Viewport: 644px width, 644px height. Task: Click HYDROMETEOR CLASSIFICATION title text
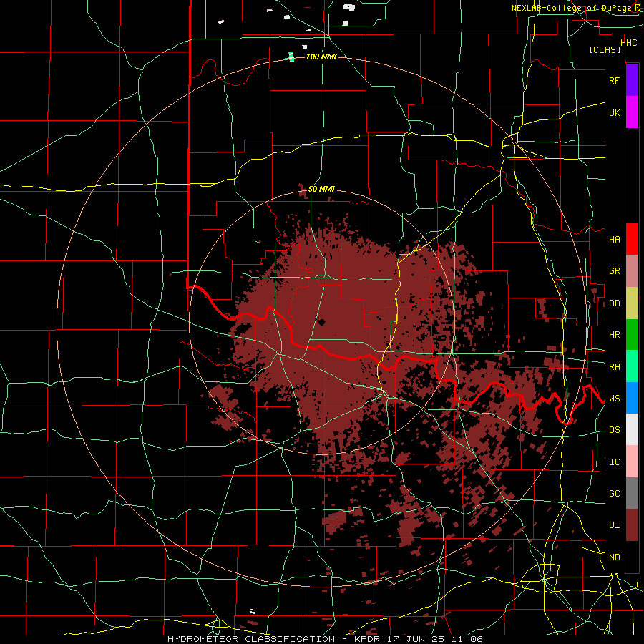(251, 639)
